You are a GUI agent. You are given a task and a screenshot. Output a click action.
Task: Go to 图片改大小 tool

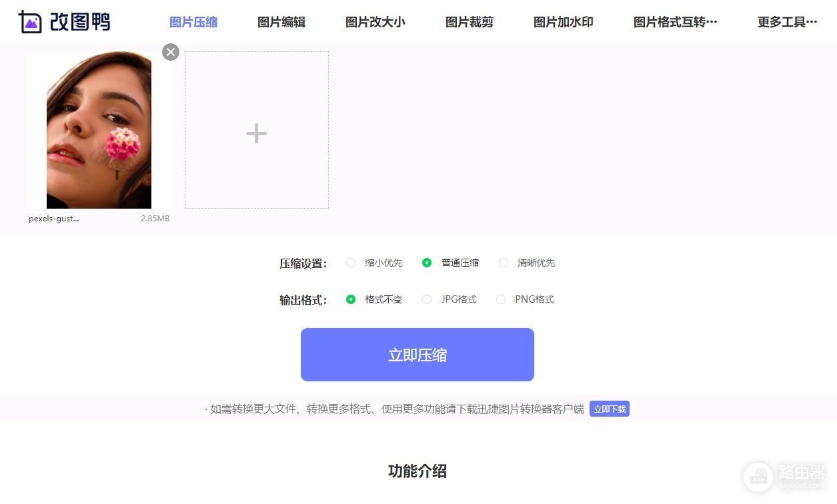(375, 22)
